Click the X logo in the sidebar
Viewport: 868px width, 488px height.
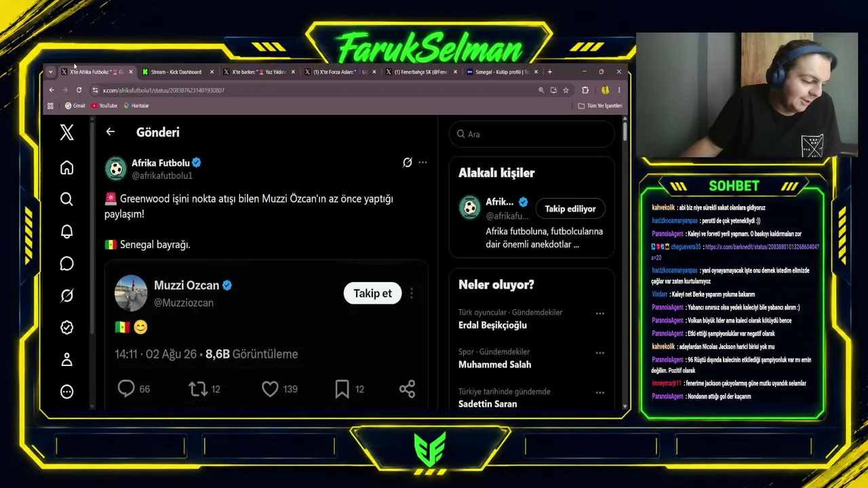click(66, 132)
